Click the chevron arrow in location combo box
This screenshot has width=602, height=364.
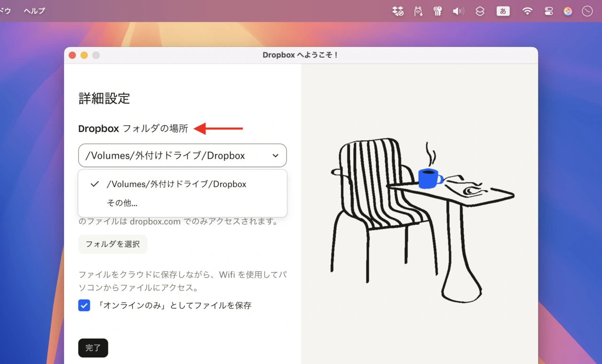pyautogui.click(x=276, y=156)
